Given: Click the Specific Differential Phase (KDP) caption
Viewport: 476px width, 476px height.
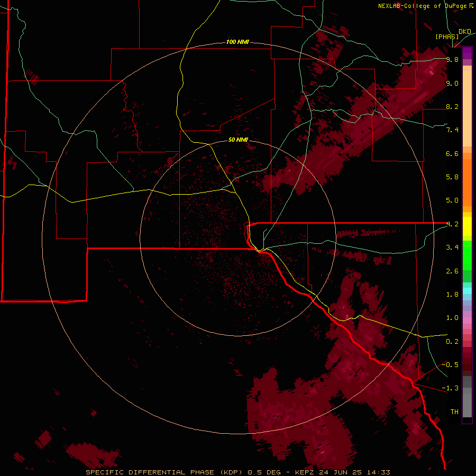Looking at the screenshot, I should coord(164,472).
